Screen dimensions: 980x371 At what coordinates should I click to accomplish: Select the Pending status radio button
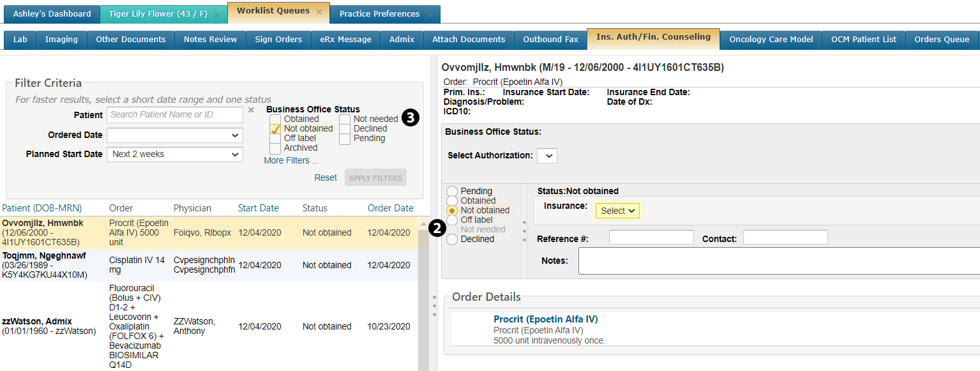pos(452,191)
